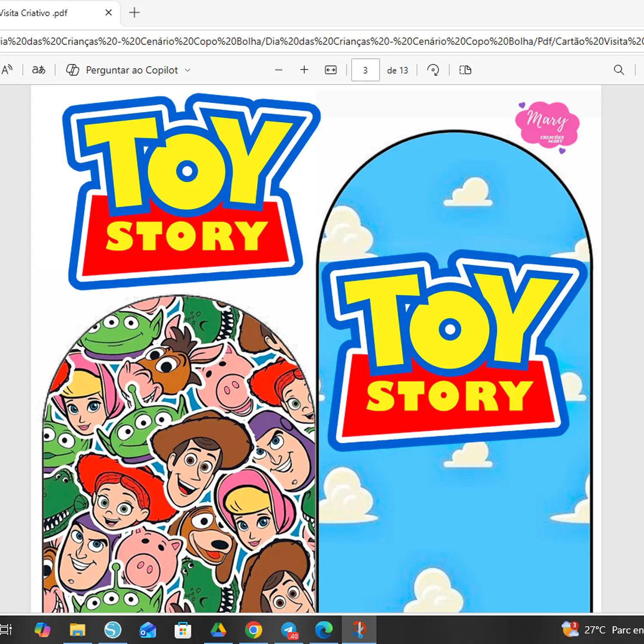
Task: Open the 27°C weather widget
Action: (x=602, y=630)
